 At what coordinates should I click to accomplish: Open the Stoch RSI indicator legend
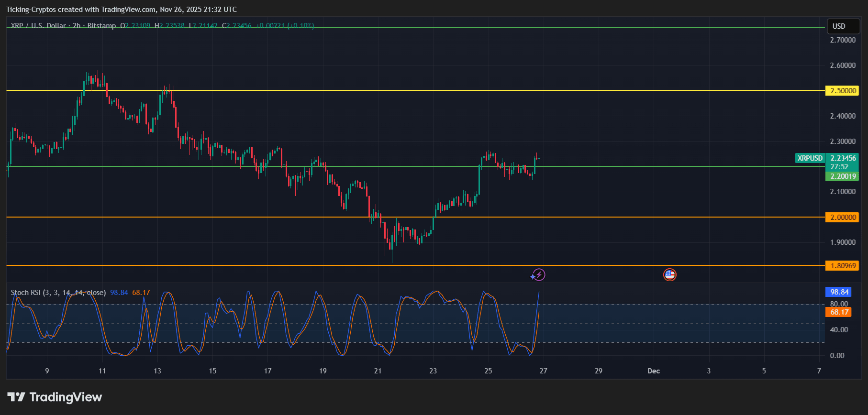58,293
